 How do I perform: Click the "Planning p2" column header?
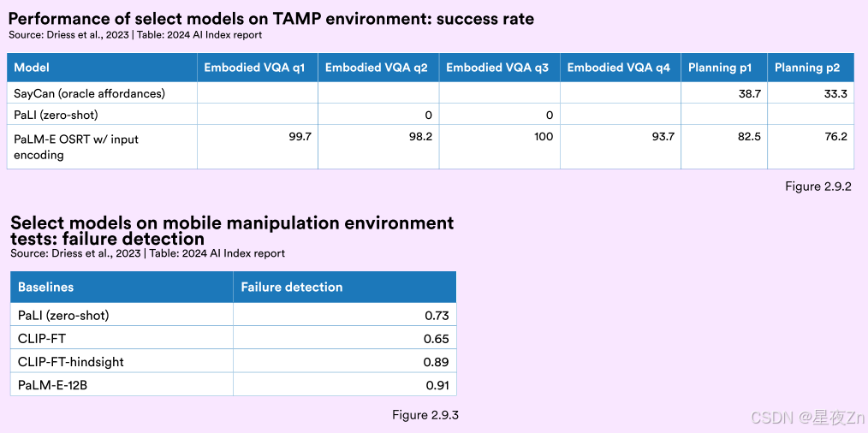(811, 68)
